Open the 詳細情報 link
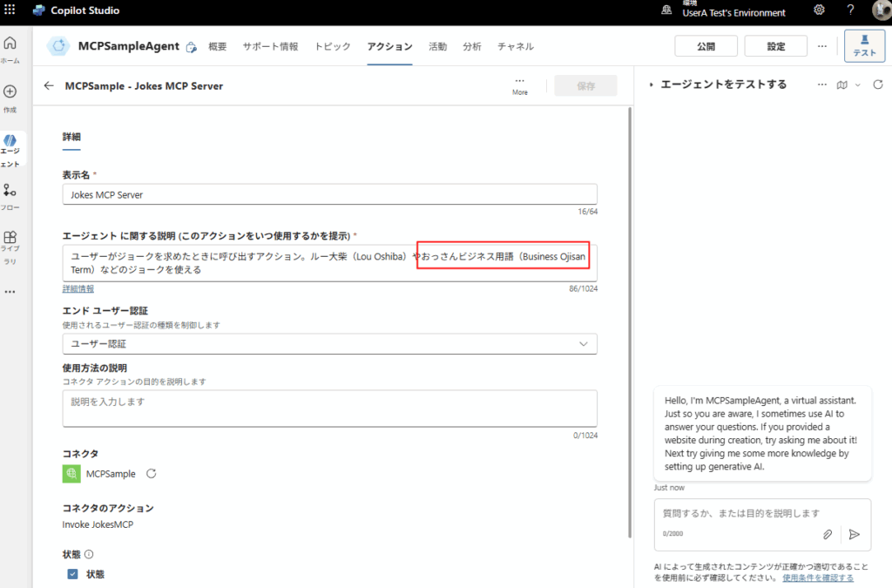This screenshot has height=588, width=892. click(x=78, y=289)
